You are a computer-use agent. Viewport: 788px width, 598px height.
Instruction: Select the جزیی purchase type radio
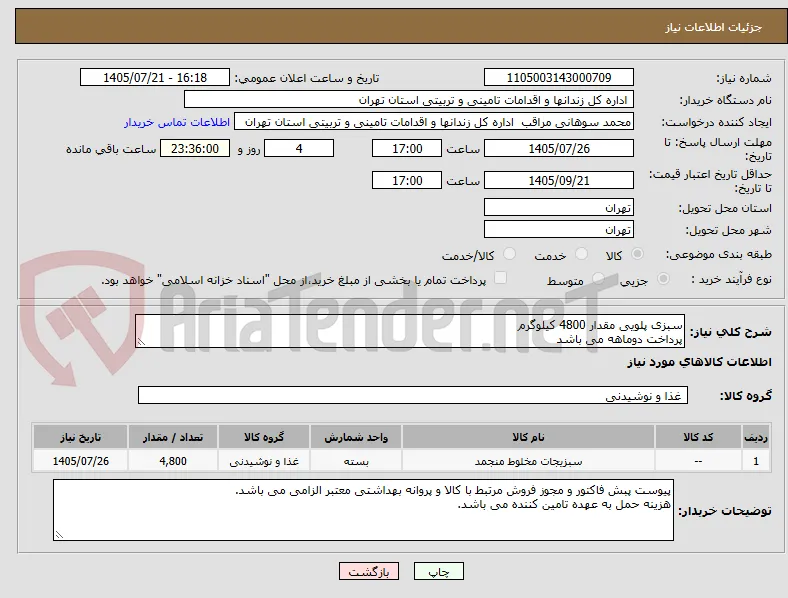pyautogui.click(x=663, y=279)
